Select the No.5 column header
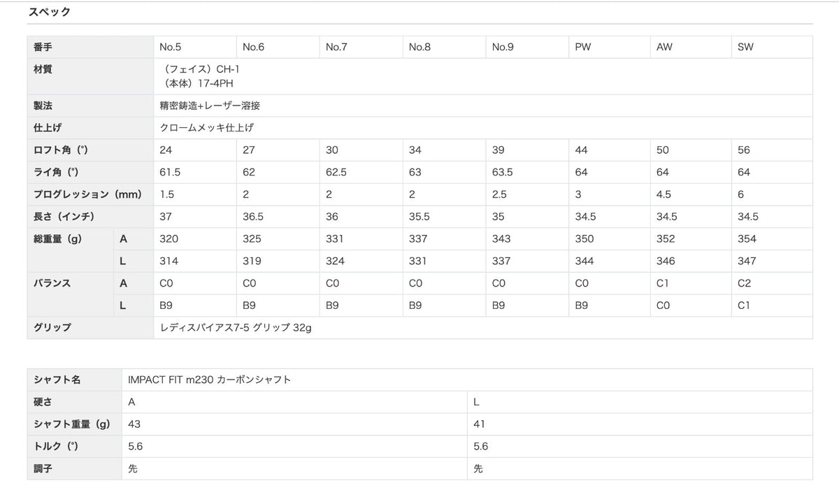This screenshot has width=839, height=504. pos(171,48)
